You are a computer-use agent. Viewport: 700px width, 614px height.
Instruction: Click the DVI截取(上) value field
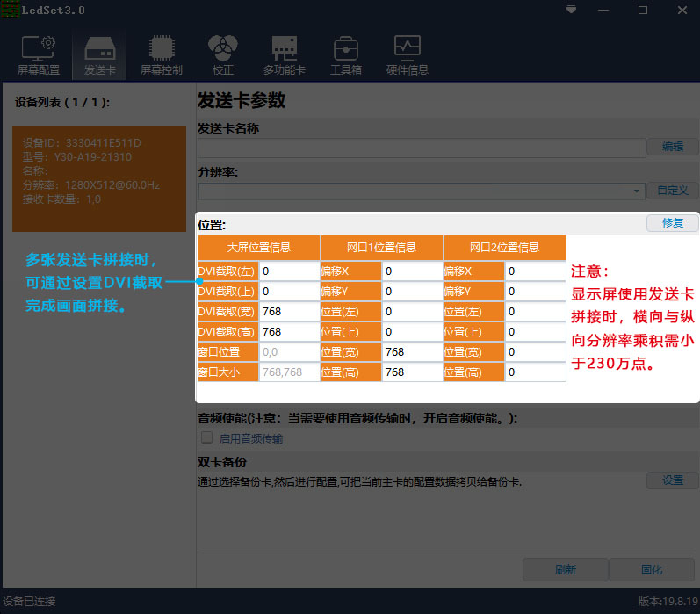click(289, 292)
